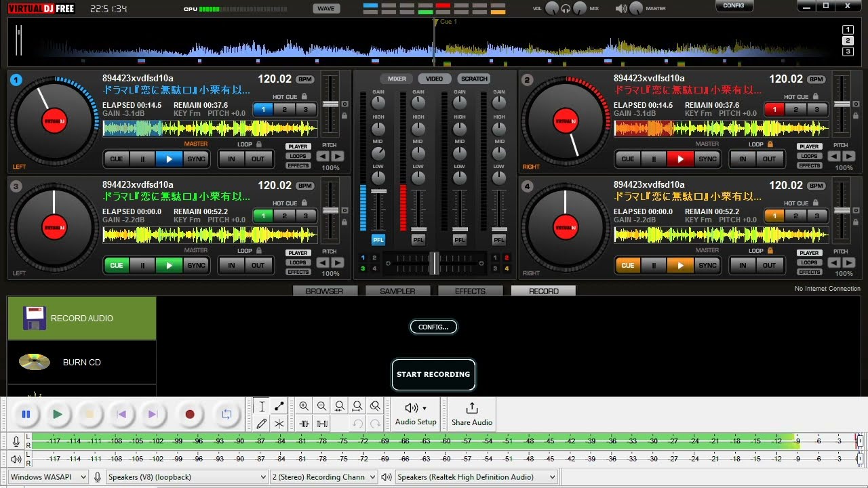Switch to the BROWSER tab
The height and width of the screenshot is (488, 868).
(x=324, y=291)
